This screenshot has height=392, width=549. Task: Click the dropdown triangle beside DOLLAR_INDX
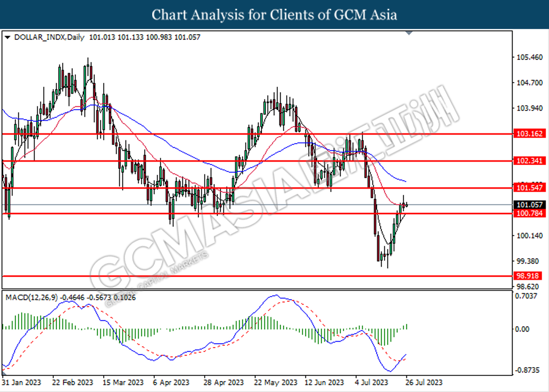pyautogui.click(x=7, y=37)
